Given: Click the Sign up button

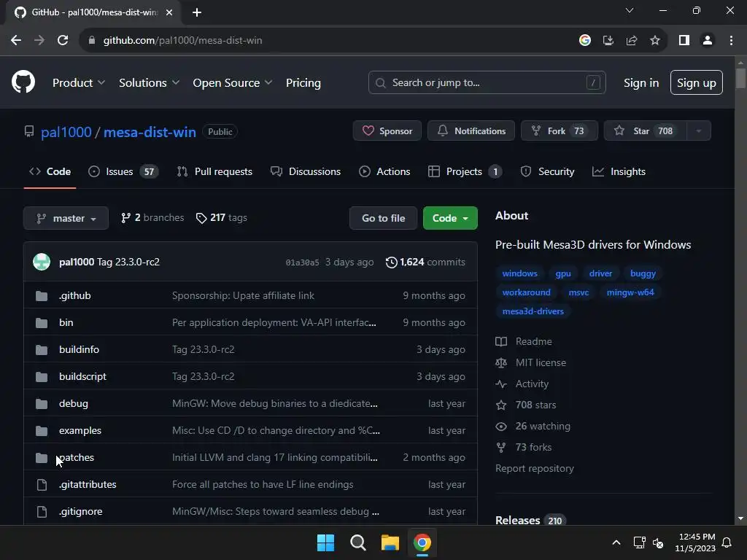Looking at the screenshot, I should (x=697, y=83).
